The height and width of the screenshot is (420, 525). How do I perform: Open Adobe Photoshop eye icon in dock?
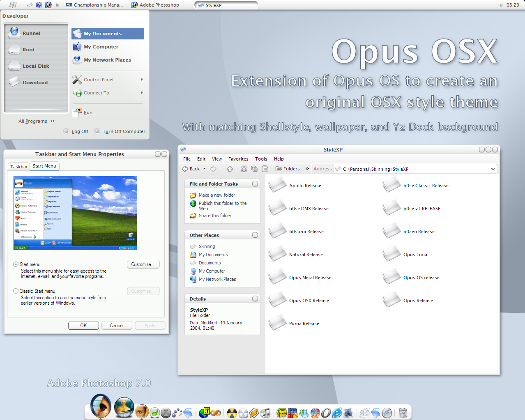(x=101, y=406)
